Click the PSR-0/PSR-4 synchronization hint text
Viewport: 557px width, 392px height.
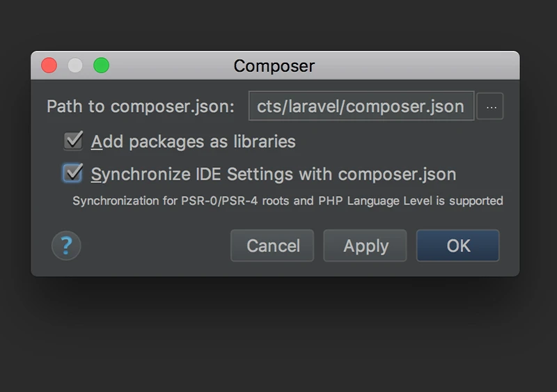point(288,201)
